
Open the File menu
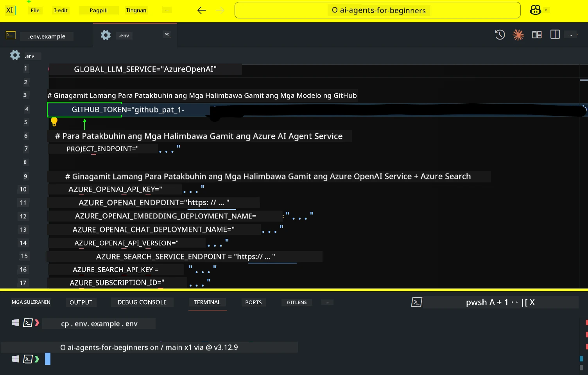click(35, 10)
